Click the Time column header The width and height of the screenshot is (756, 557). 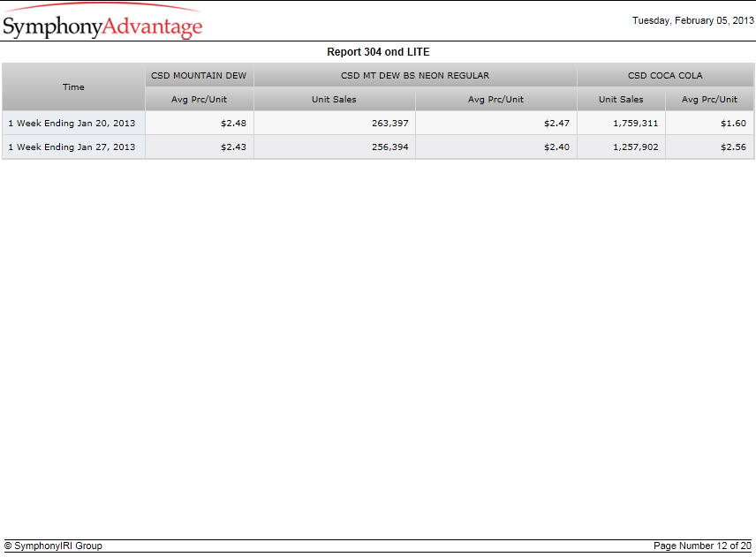[73, 87]
